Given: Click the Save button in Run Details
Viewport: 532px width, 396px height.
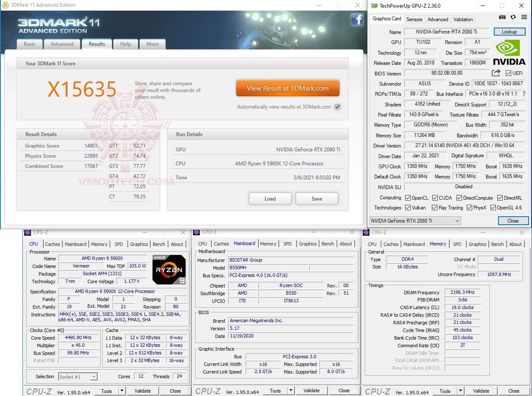Looking at the screenshot, I should coord(317,198).
